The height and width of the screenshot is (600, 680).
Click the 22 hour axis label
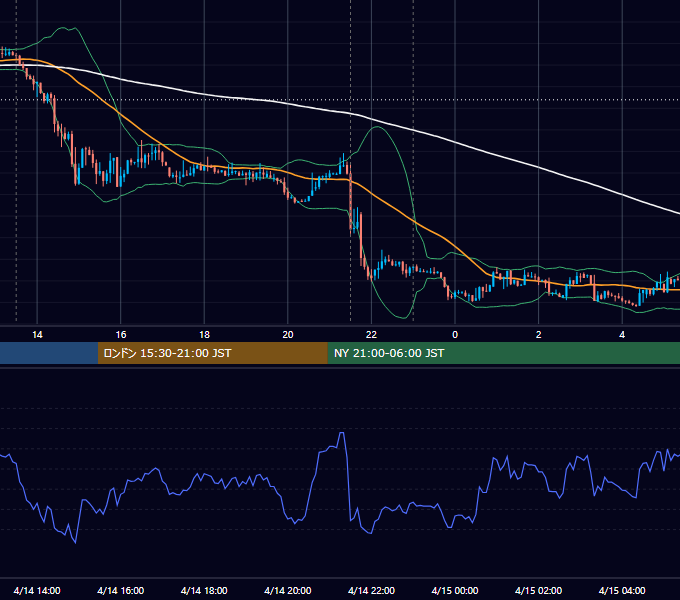coord(371,335)
